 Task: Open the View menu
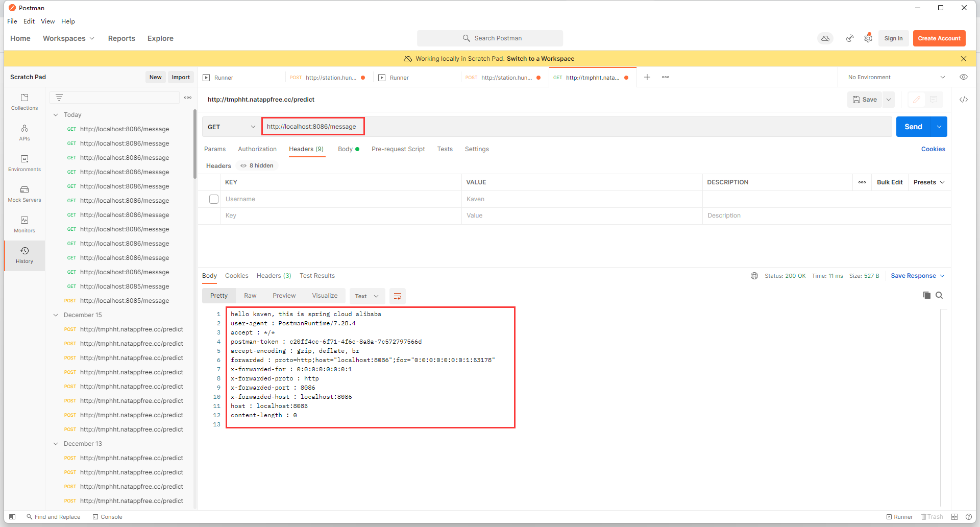[x=47, y=21]
